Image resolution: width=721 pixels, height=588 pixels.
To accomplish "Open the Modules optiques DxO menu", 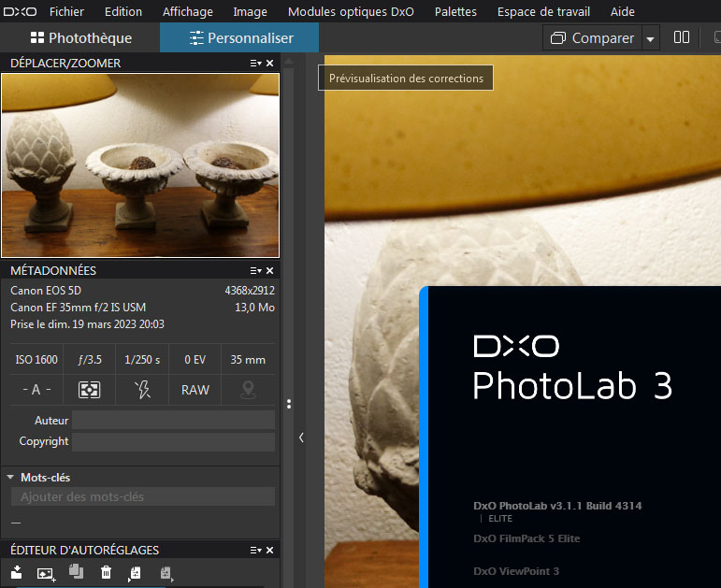I will click(351, 11).
